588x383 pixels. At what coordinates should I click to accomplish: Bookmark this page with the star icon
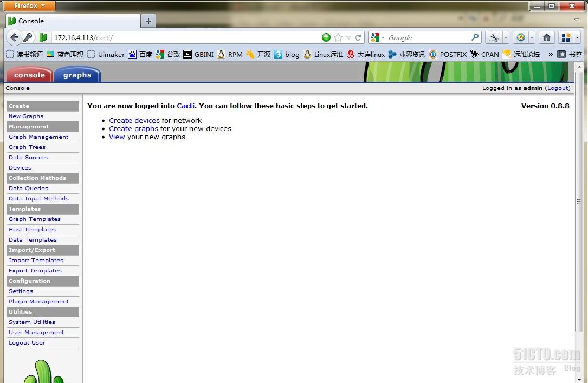tap(338, 37)
